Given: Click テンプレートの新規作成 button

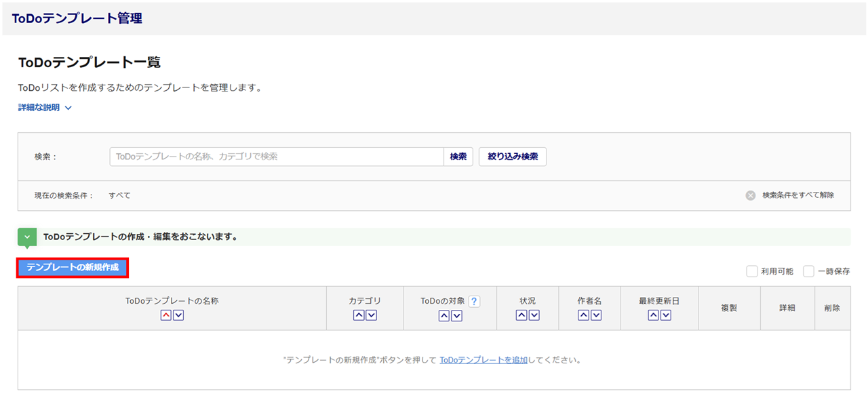Looking at the screenshot, I should pyautogui.click(x=73, y=268).
